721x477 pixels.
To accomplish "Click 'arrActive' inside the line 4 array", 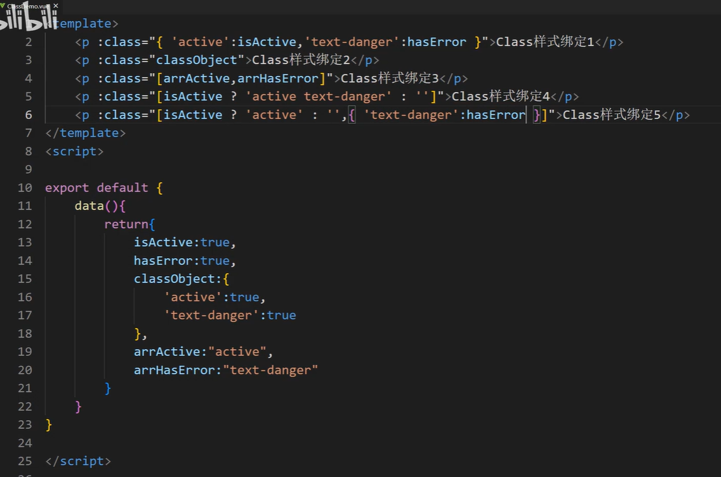I will [196, 78].
